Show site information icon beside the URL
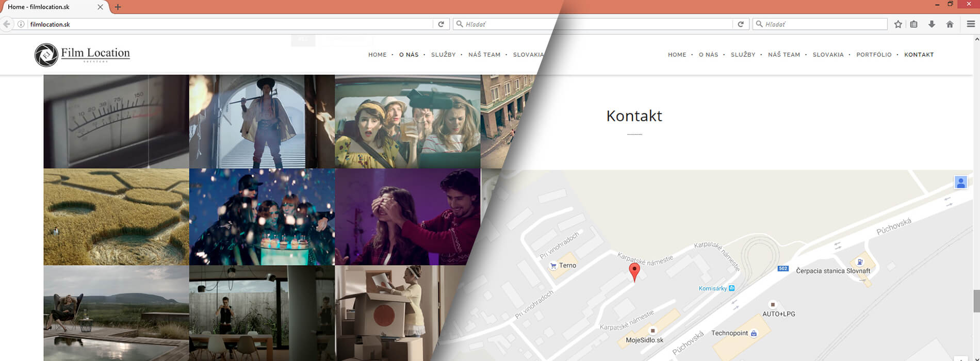 21,24
